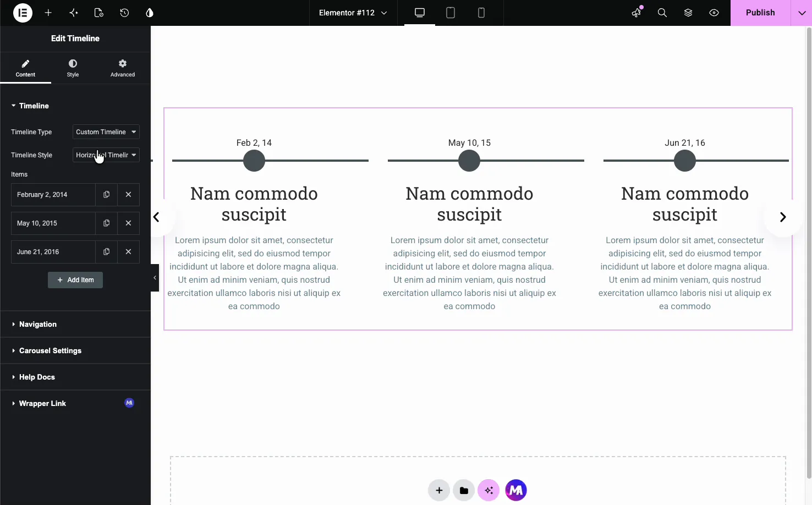The image size is (812, 505).
Task: Open the Publish options arrow
Action: (802, 13)
